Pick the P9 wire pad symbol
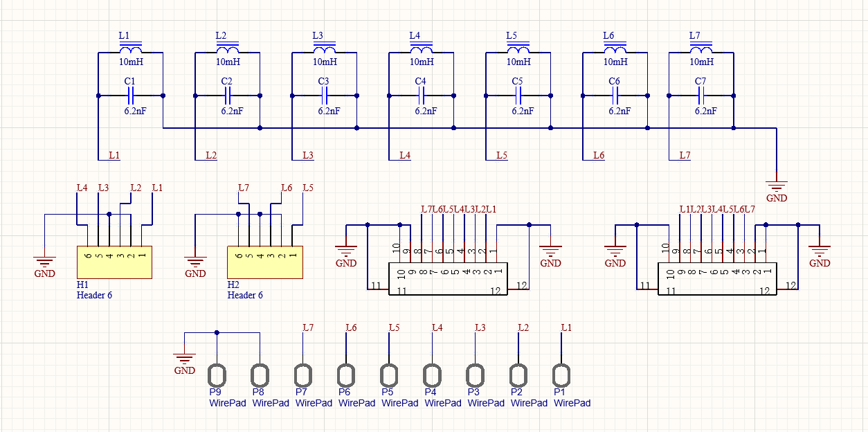The width and height of the screenshot is (868, 432). 217,376
